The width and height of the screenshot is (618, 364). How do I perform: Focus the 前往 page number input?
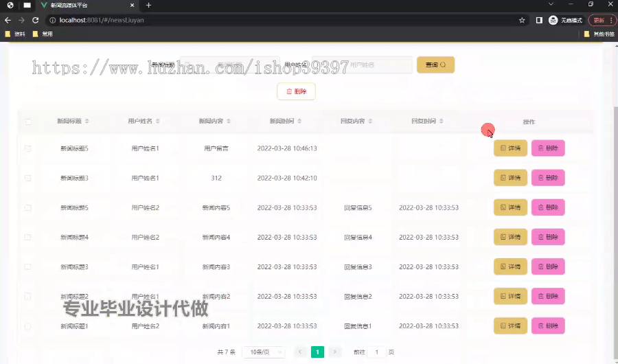click(376, 352)
